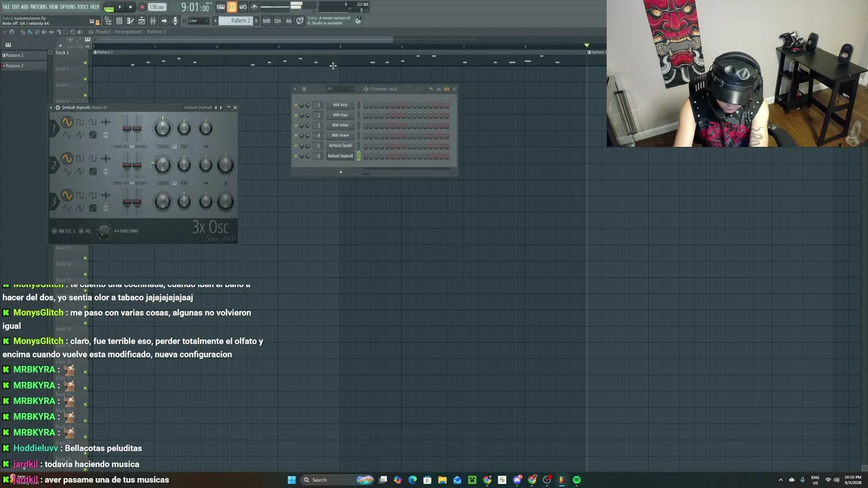Open the Pattern 2 selector dropdown
Viewport: 868px width, 488px height.
pyautogui.click(x=237, y=21)
